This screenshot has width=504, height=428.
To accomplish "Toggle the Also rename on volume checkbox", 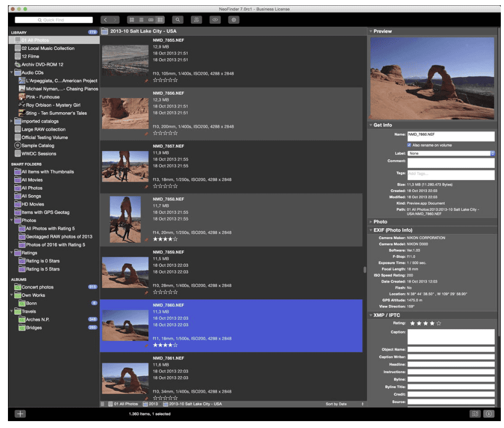I will [409, 145].
